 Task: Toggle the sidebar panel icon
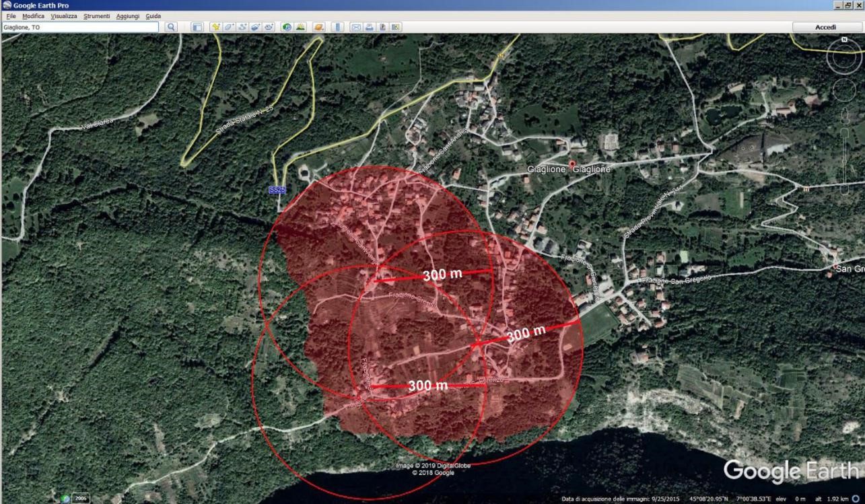pos(197,27)
